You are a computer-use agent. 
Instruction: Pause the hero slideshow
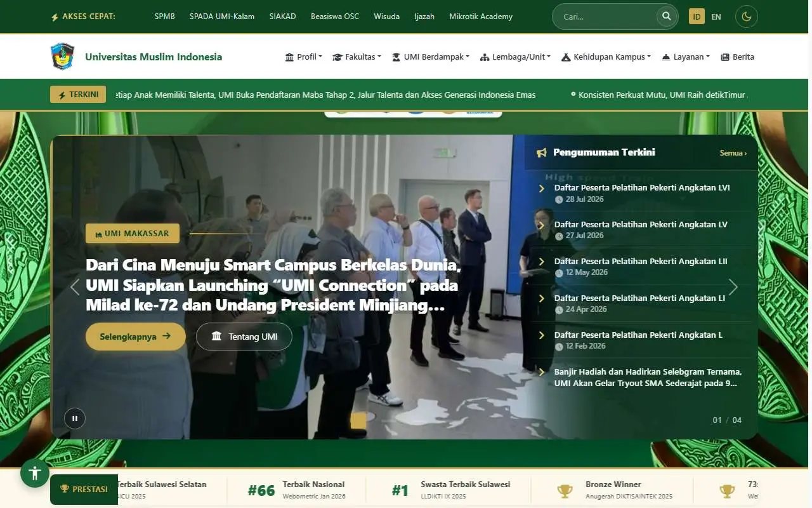point(75,418)
